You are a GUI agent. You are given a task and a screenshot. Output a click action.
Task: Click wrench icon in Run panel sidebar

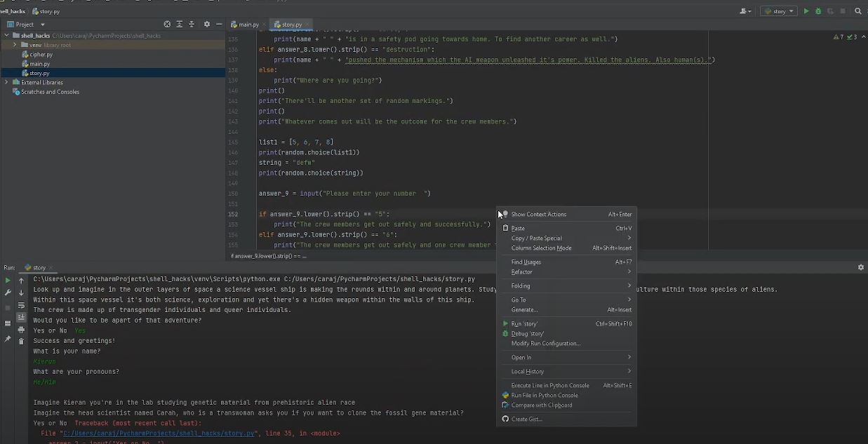click(x=8, y=292)
